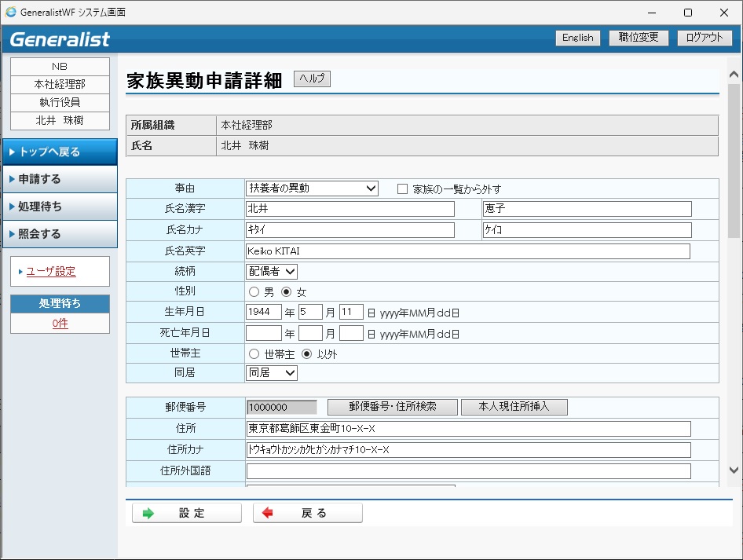The height and width of the screenshot is (560, 743).
Task: Open the 続柄 dropdown
Action: (272, 271)
